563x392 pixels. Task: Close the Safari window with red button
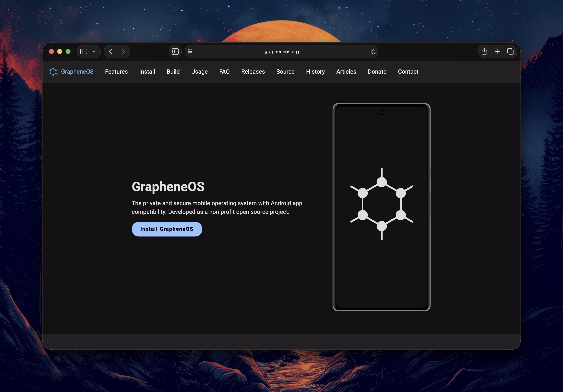pos(51,51)
